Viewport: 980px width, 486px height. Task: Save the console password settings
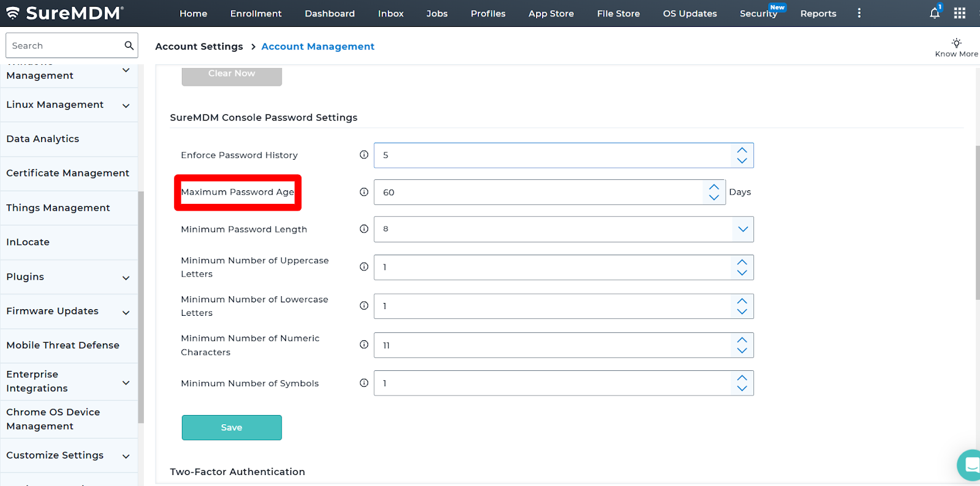point(232,427)
